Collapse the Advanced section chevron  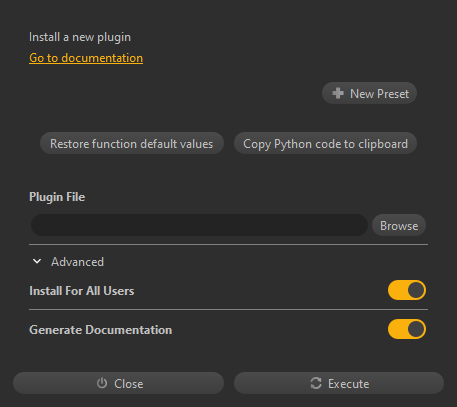pyautogui.click(x=37, y=262)
